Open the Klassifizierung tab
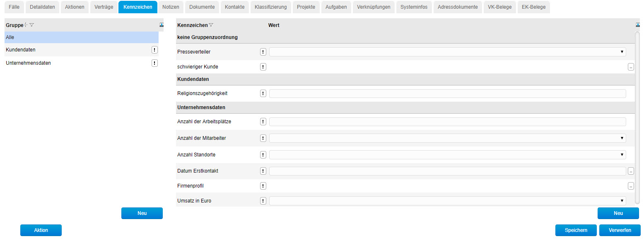This screenshot has width=644, height=239. point(271,7)
